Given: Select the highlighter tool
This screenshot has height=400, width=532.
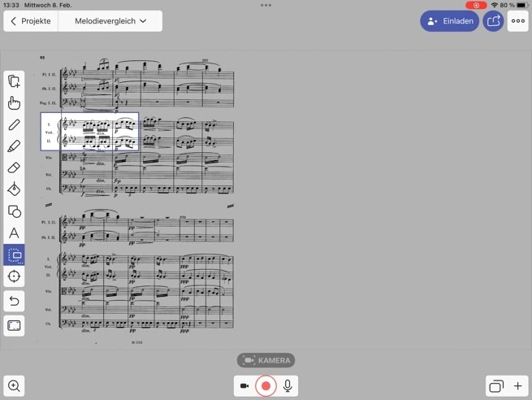Looking at the screenshot, I should 14,146.
